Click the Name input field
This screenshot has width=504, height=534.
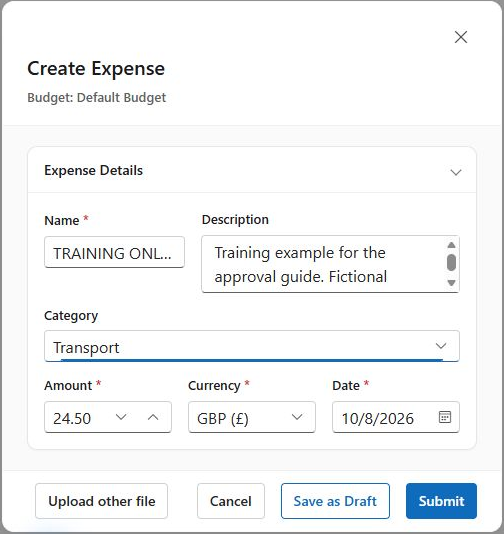point(114,252)
